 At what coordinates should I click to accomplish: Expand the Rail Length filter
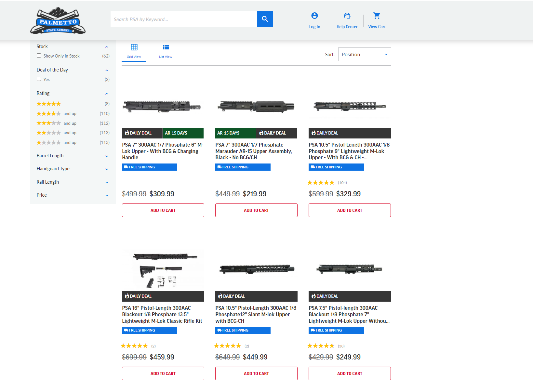point(107,183)
